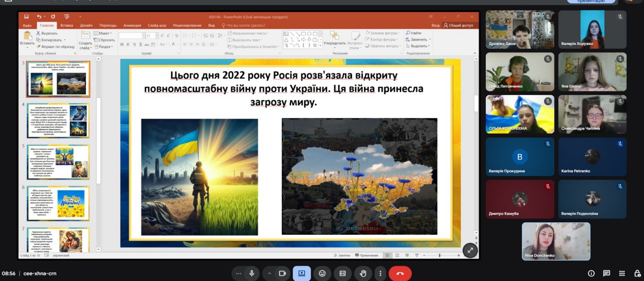
Task: Open the Макет layout dropdown
Action: point(103,33)
